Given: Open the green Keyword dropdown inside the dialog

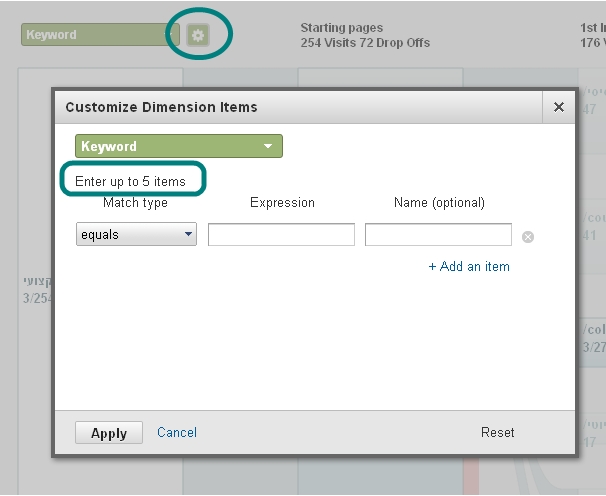Looking at the screenshot, I should [x=178, y=146].
